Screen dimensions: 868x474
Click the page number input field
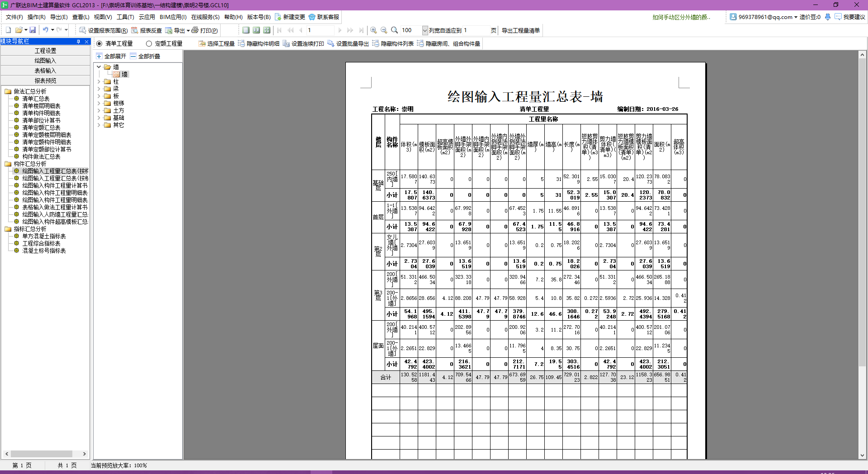pyautogui.click(x=320, y=30)
